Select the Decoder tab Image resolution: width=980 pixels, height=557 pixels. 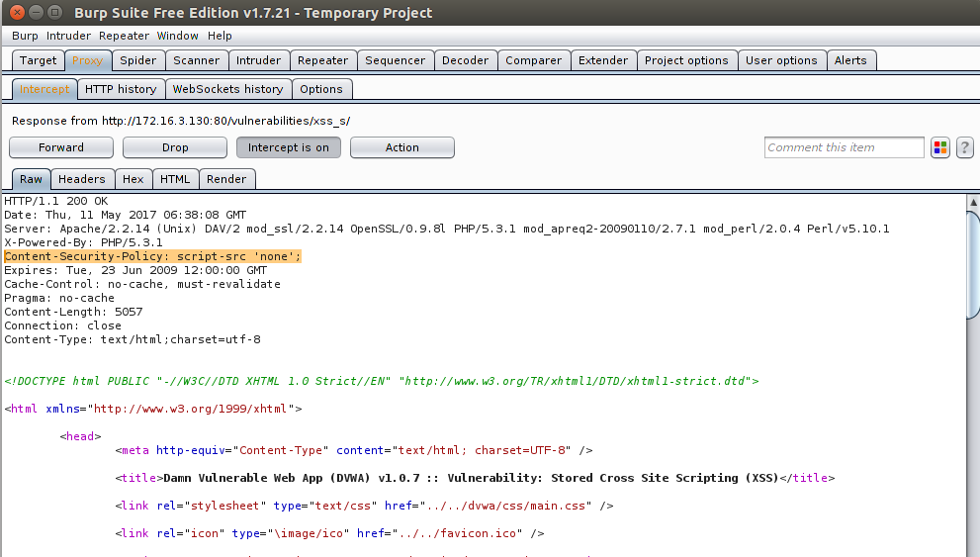point(465,60)
